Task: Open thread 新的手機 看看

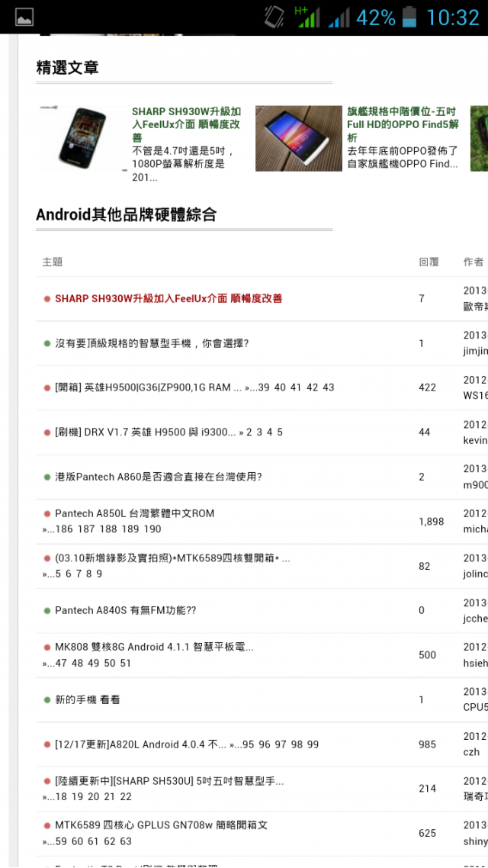Action: click(x=88, y=699)
